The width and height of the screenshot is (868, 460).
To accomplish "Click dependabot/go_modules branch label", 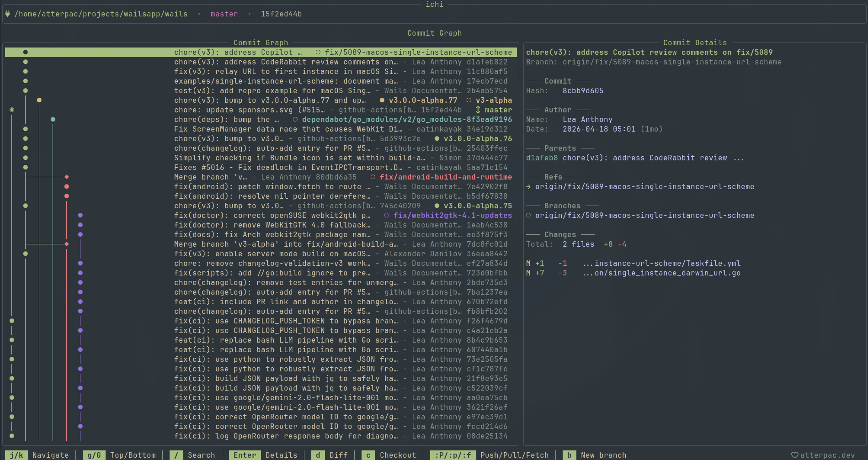I will tap(407, 119).
